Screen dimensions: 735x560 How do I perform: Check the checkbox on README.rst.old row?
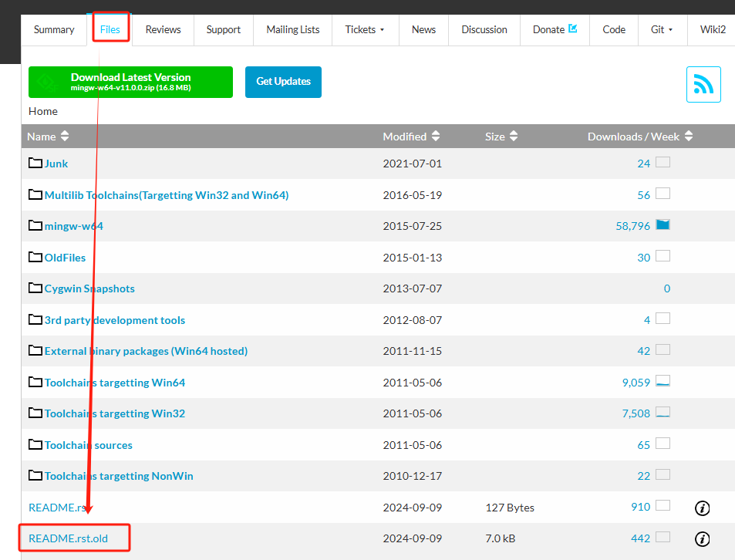[x=663, y=538]
